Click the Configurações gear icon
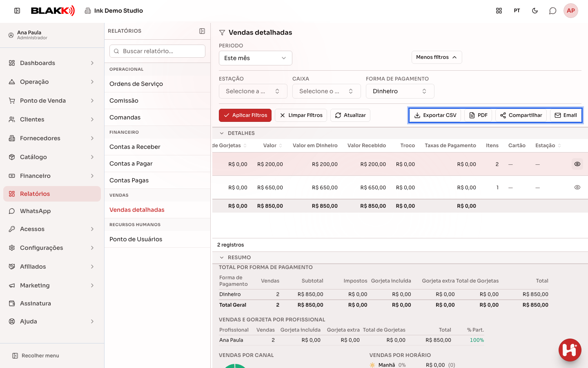The image size is (588, 368). [x=12, y=248]
